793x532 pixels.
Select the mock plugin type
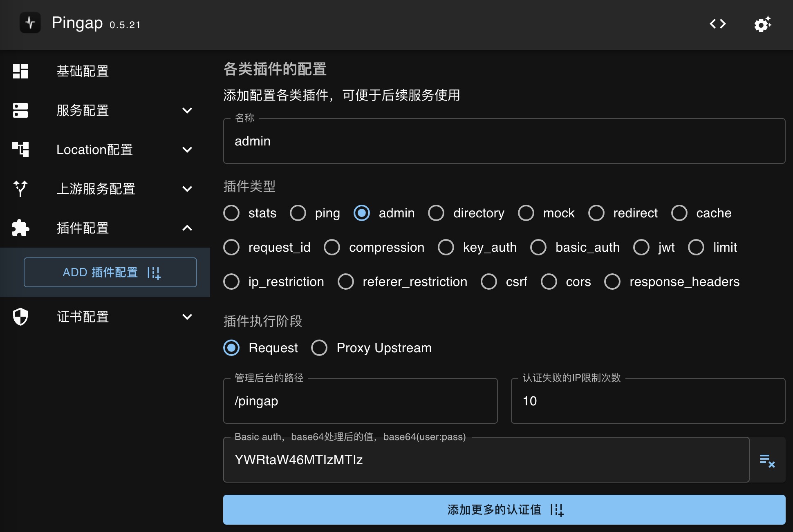coord(526,213)
